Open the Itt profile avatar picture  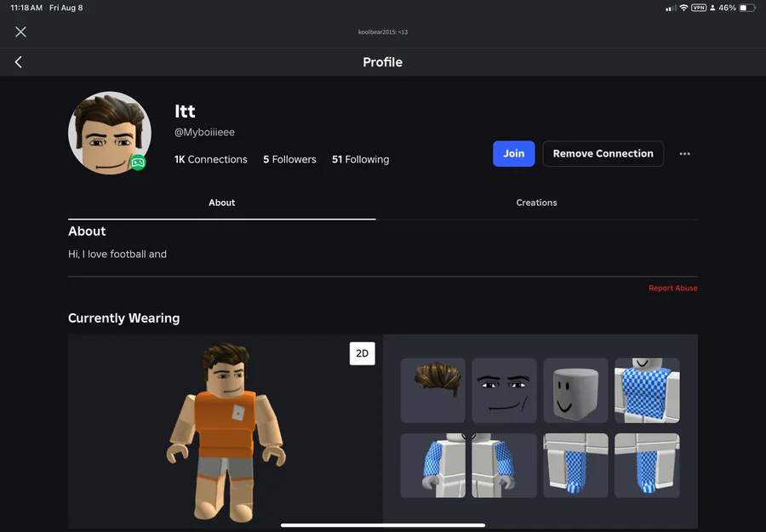pos(110,133)
